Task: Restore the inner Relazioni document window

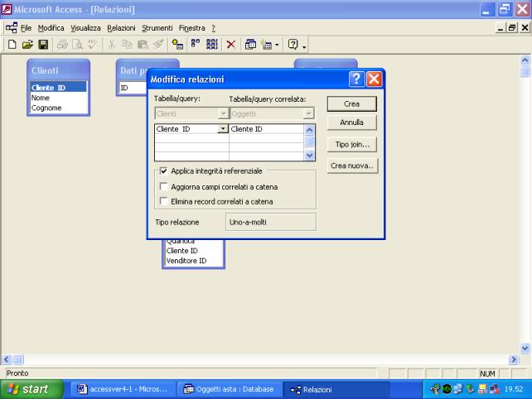Action: (512, 28)
